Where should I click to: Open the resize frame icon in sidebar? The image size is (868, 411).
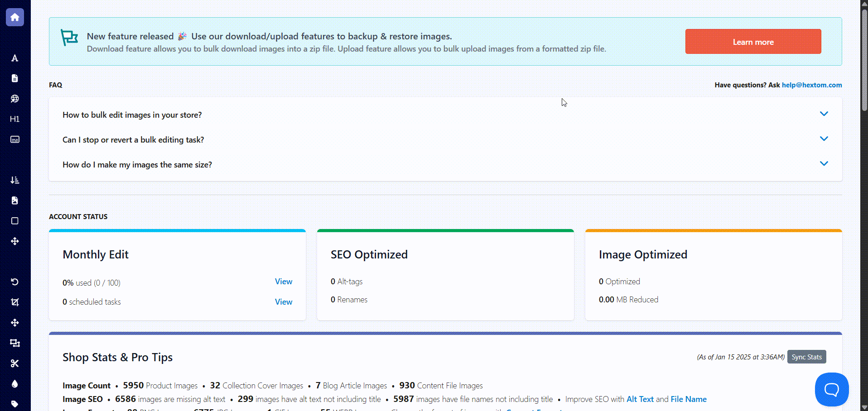point(15,343)
